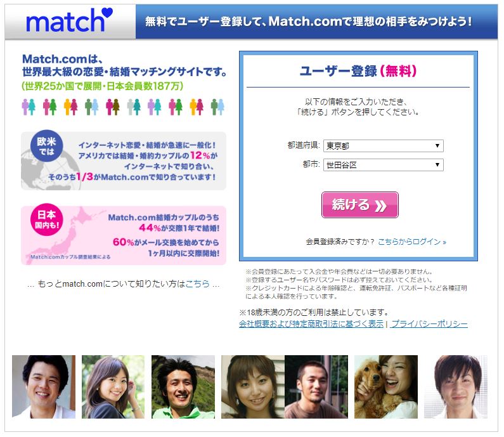Viewport: 504px width, 437px height.
Task: Click the 日本国内も! pink circle badge
Action: point(47,219)
